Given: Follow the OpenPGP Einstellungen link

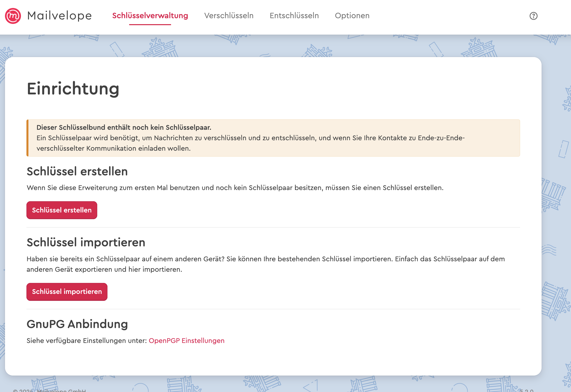Looking at the screenshot, I should (x=187, y=340).
